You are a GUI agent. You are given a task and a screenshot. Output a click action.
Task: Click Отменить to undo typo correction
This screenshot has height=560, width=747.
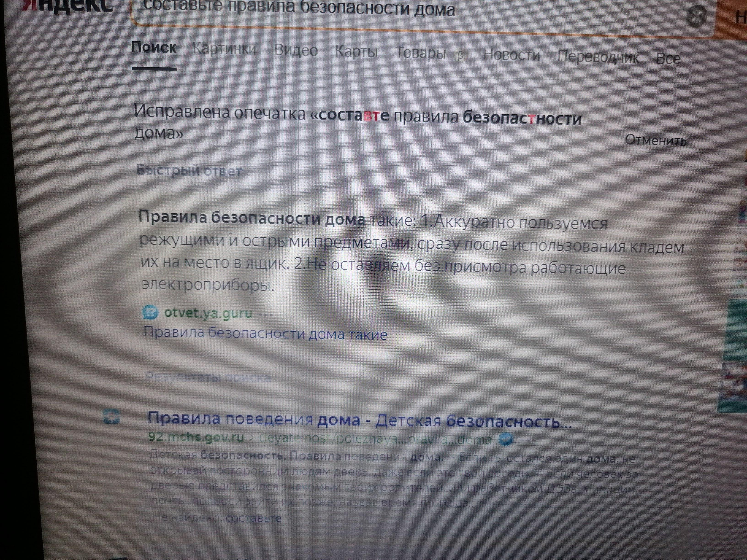coord(655,140)
